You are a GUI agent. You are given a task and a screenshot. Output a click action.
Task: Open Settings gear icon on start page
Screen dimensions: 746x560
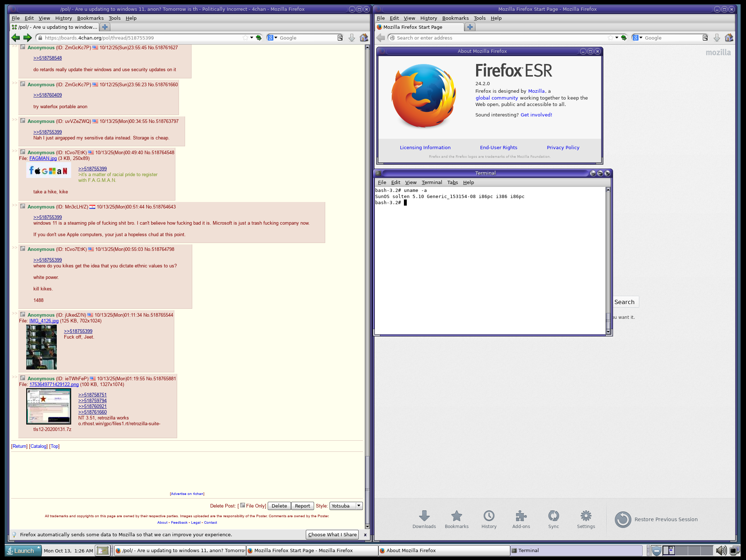(x=586, y=516)
